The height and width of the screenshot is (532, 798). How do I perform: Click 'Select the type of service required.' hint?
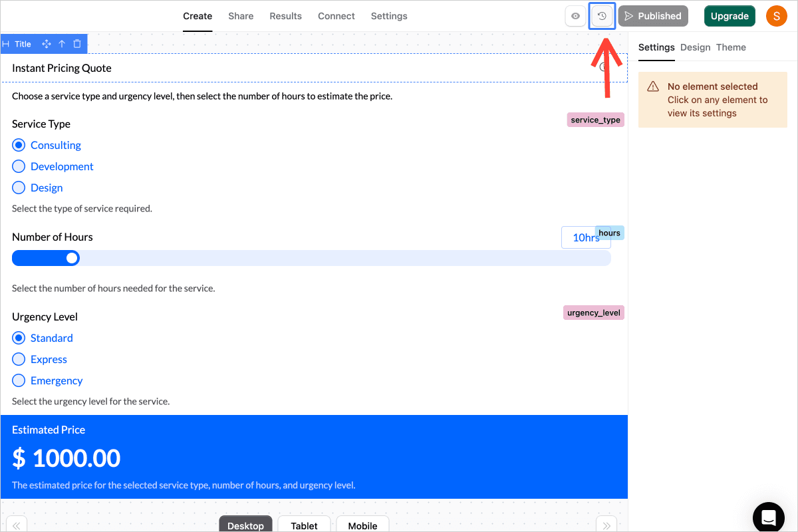(x=82, y=208)
